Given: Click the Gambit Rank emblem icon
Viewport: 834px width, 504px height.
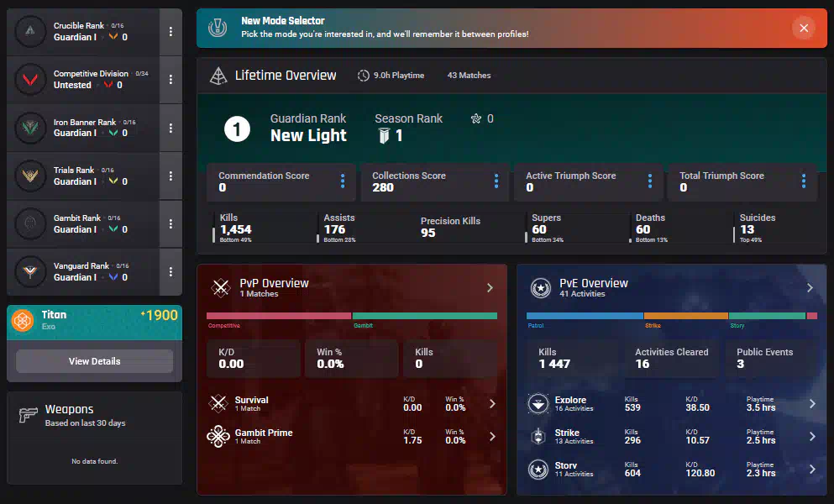Looking at the screenshot, I should click(30, 223).
